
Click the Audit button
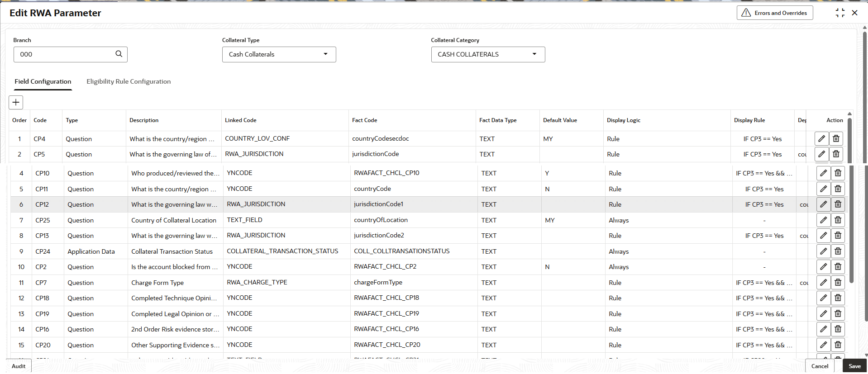click(19, 366)
